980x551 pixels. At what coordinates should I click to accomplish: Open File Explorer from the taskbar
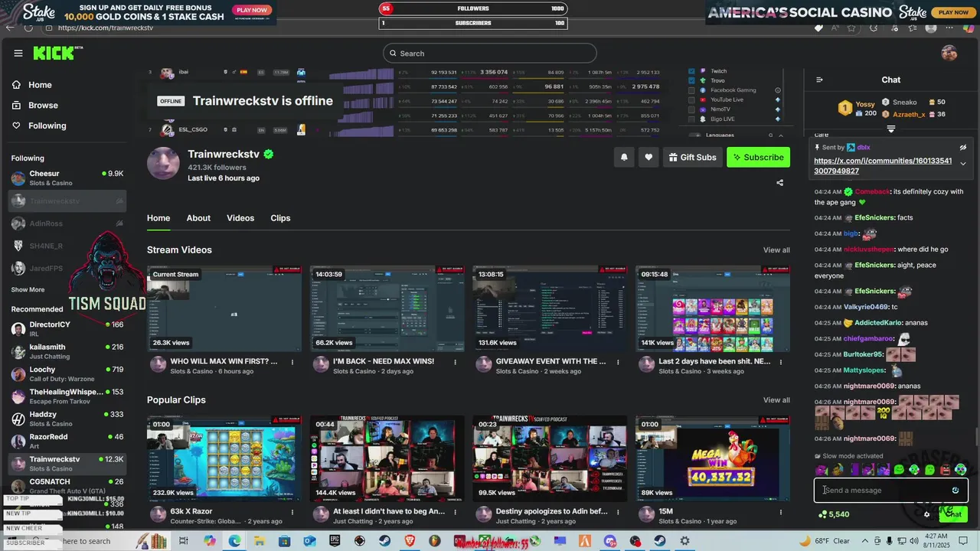(x=260, y=541)
